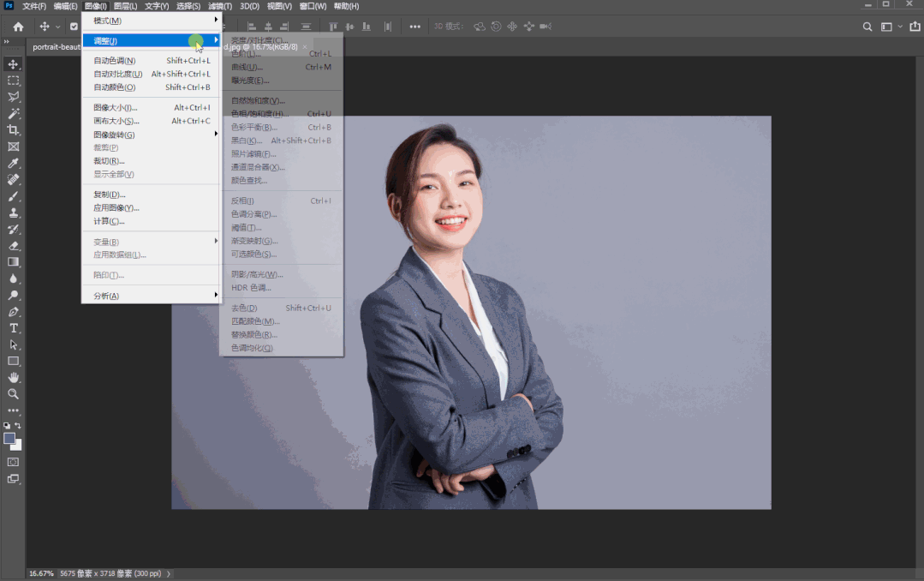Toggle the Auto-Select checkbox

pyautogui.click(x=74, y=27)
